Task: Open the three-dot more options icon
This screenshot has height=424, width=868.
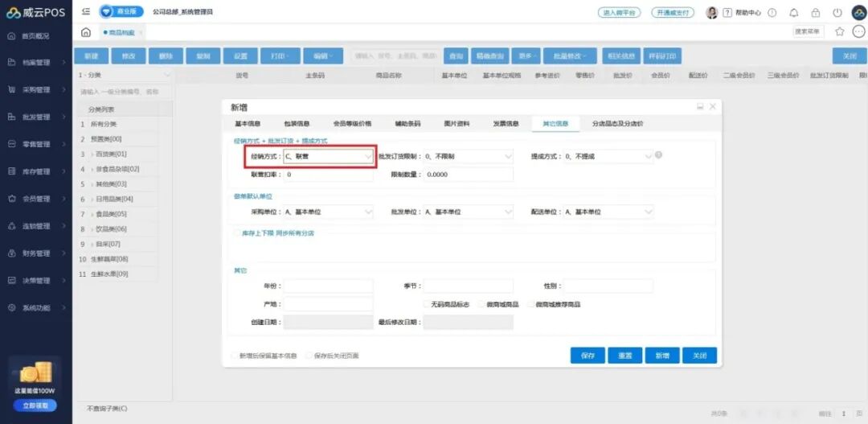Action: point(858,31)
